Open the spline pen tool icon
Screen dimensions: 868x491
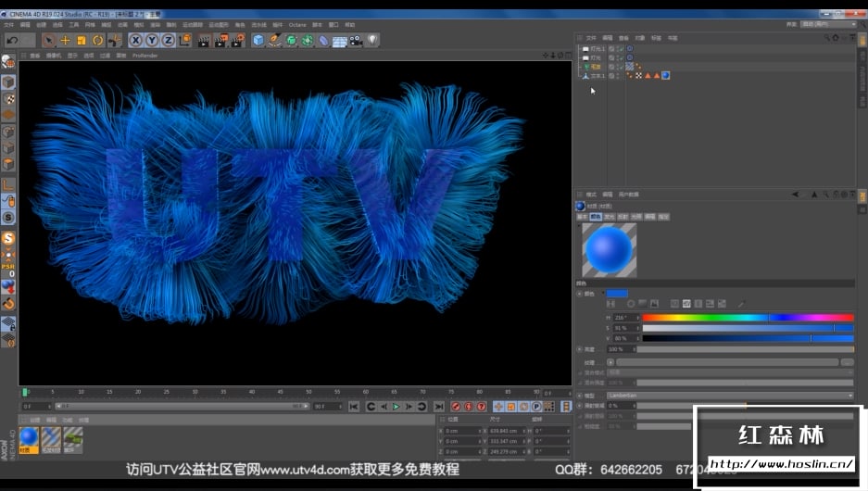[274, 41]
